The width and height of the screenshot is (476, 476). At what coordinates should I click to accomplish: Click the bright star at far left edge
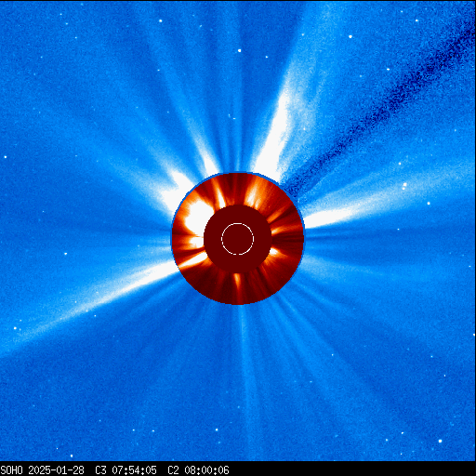(x=6, y=157)
